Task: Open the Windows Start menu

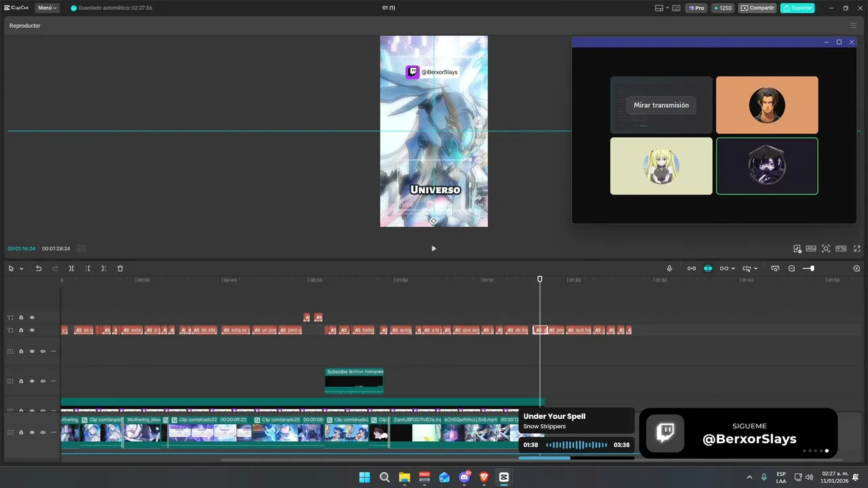Action: pyautogui.click(x=365, y=477)
